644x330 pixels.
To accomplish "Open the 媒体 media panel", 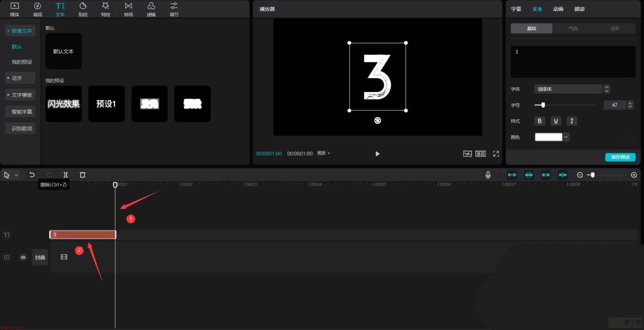I will 14,9.
